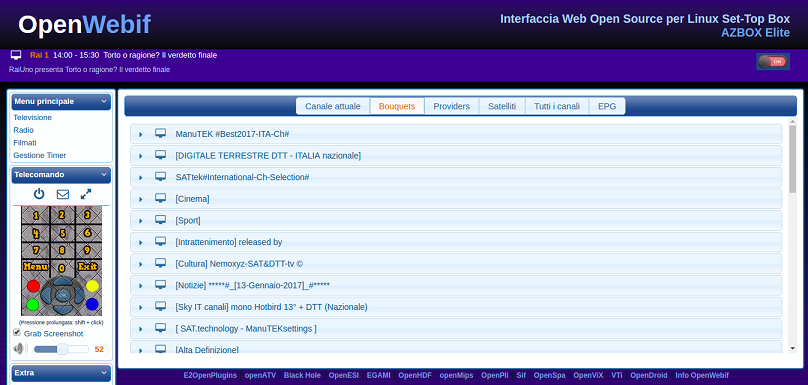
Task: Click the remote OK center button
Action: (x=62, y=295)
